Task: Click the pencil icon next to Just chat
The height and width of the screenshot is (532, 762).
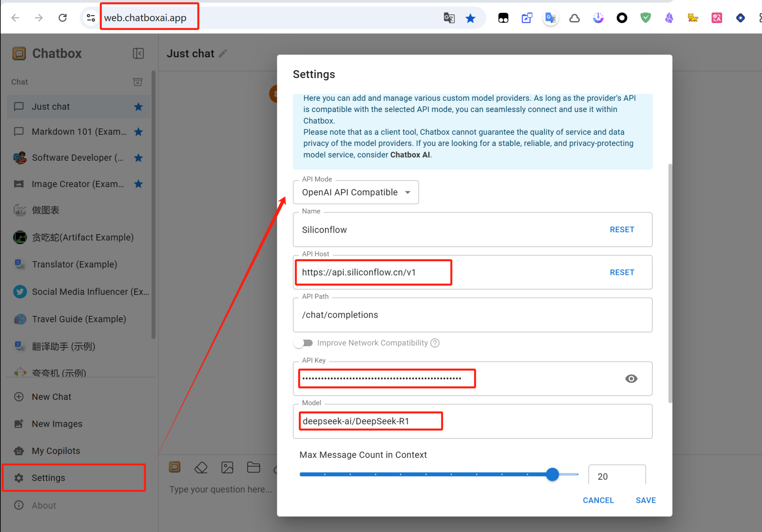Action: pyautogui.click(x=223, y=54)
